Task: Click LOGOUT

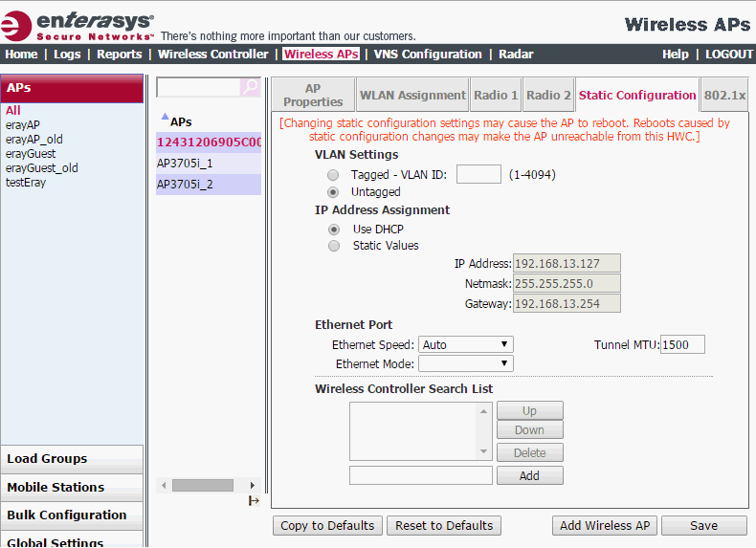Action: [x=729, y=54]
